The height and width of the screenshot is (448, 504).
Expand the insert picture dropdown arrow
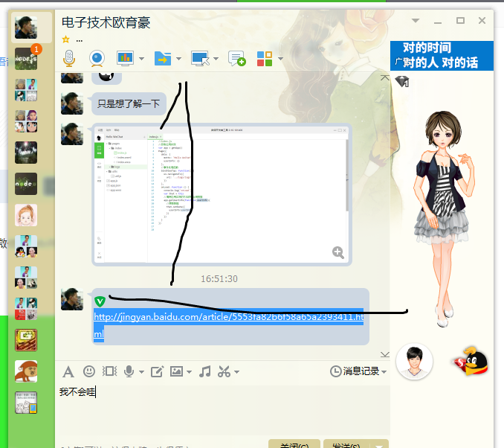point(190,372)
